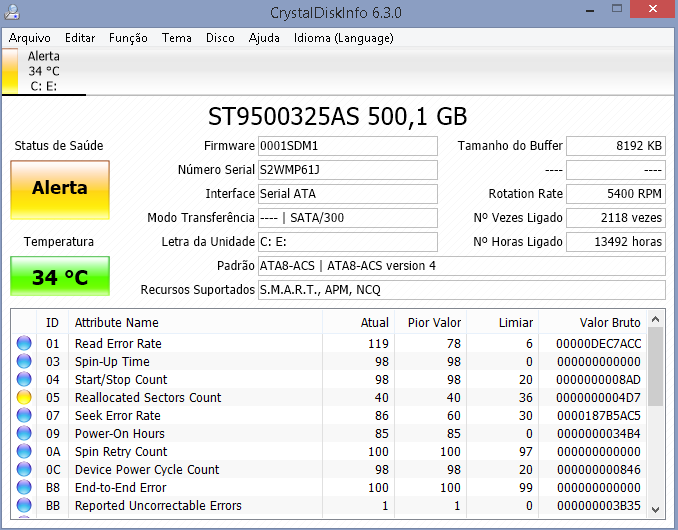Select the Spin-Up Time attribute name
This screenshot has height=530, width=678.
112,361
